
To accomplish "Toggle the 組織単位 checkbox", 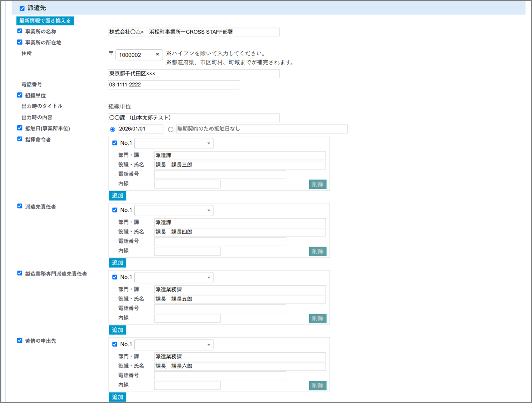I will coord(20,95).
